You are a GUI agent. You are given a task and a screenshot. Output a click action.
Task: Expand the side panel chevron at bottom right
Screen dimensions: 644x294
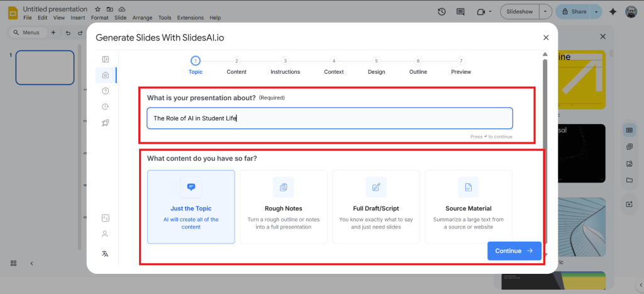pyautogui.click(x=641, y=285)
